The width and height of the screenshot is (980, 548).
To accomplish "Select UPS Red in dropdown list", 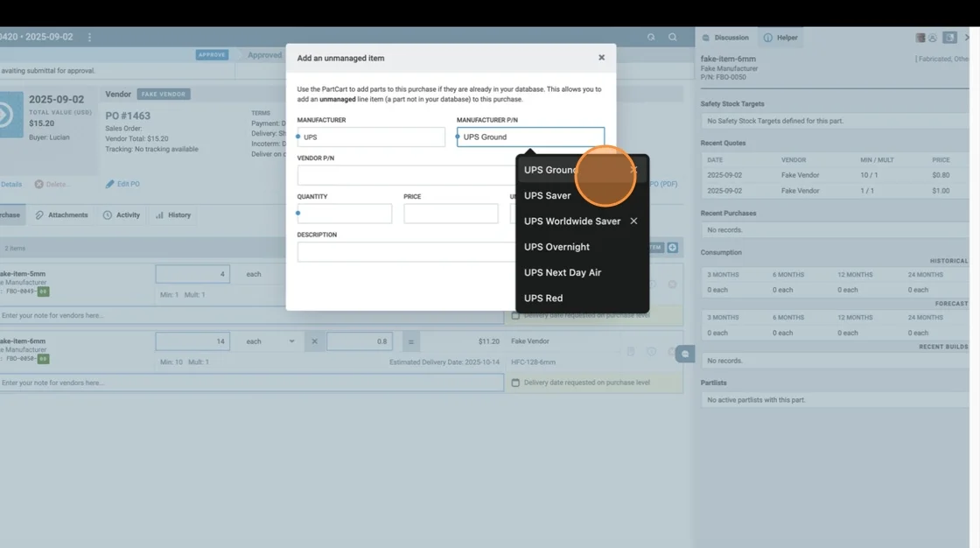I will [543, 299].
